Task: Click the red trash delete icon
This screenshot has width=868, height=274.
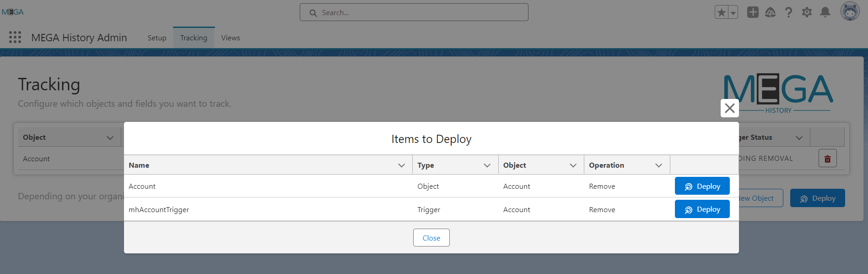Action: (827, 159)
